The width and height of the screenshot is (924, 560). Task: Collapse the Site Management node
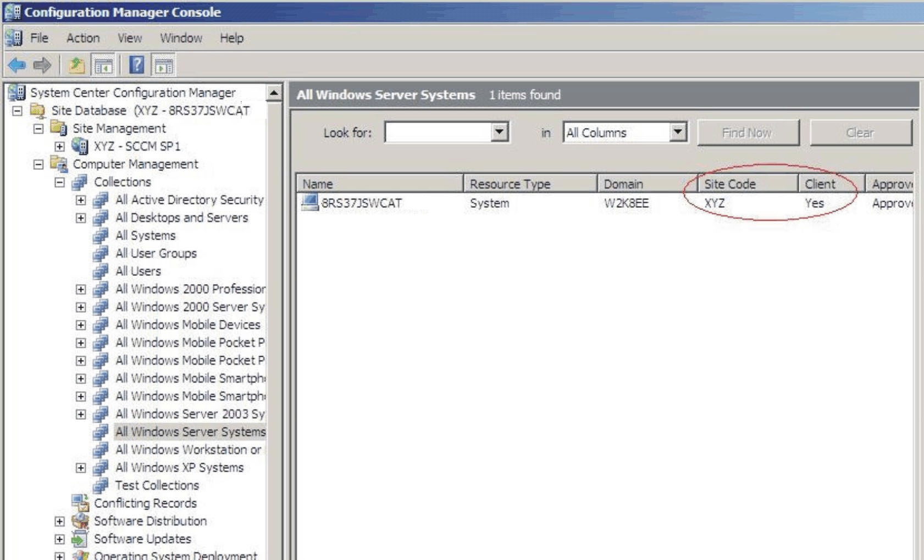click(x=38, y=129)
